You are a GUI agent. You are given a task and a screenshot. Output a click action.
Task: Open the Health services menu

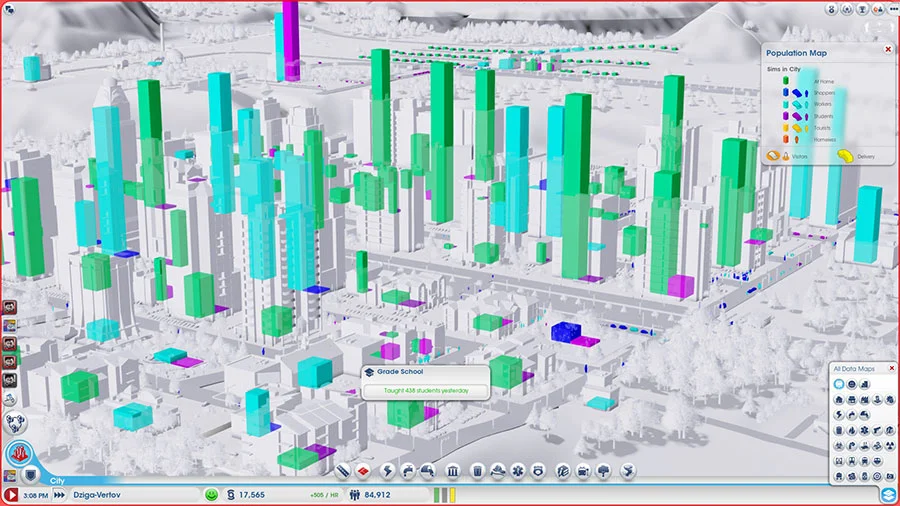(518, 472)
